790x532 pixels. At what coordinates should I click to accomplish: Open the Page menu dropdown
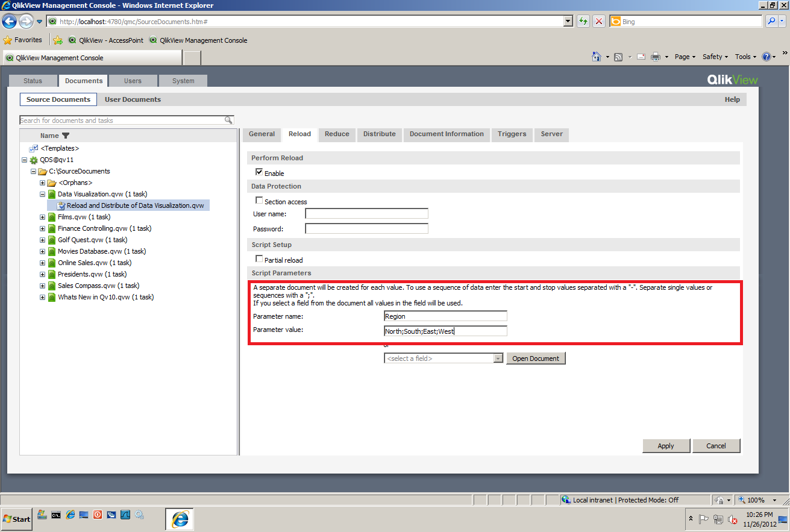tap(685, 57)
